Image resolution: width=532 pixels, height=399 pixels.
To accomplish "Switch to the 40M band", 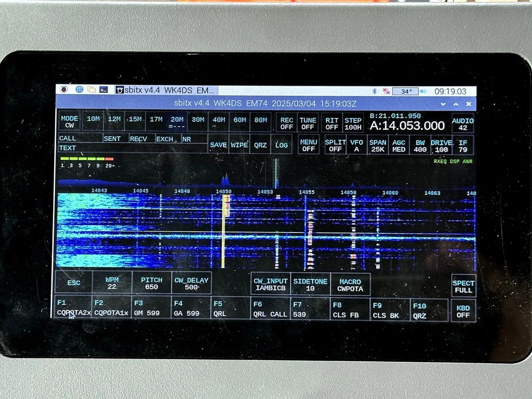I will pyautogui.click(x=219, y=122).
